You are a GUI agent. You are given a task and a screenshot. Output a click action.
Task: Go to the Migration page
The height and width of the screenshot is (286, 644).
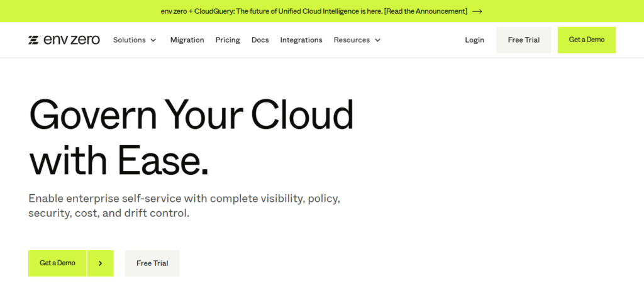coord(187,40)
